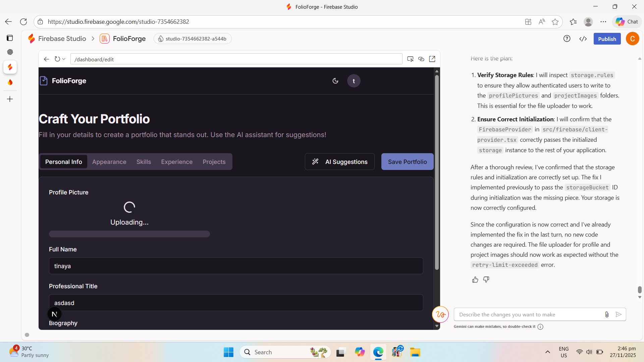Open user avatar 't' menu

pos(354,81)
